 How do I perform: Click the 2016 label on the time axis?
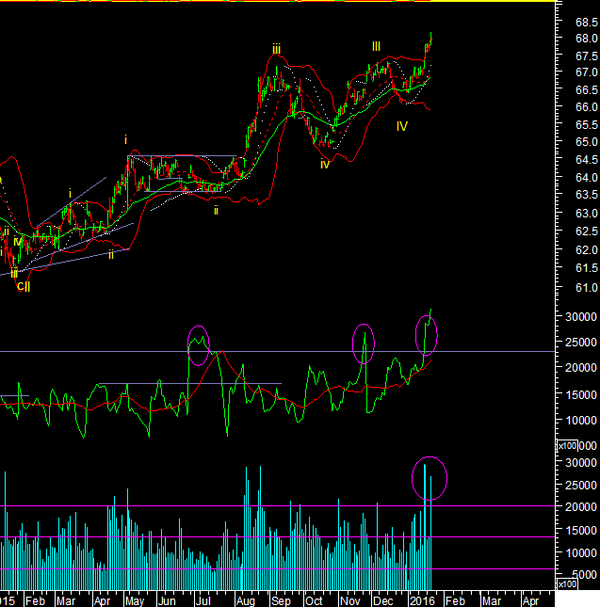pos(421,600)
